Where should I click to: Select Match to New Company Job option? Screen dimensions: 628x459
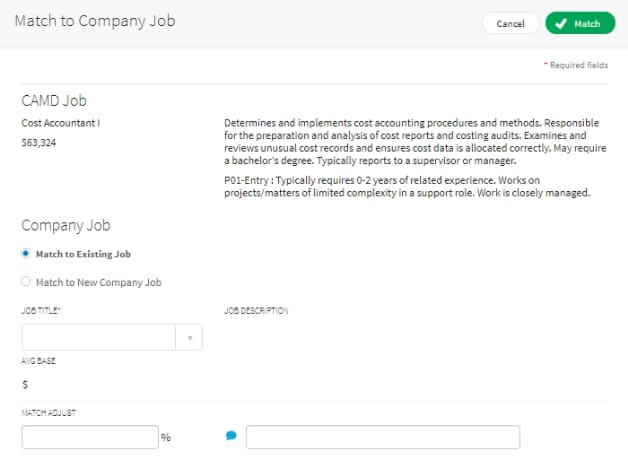[x=26, y=282]
